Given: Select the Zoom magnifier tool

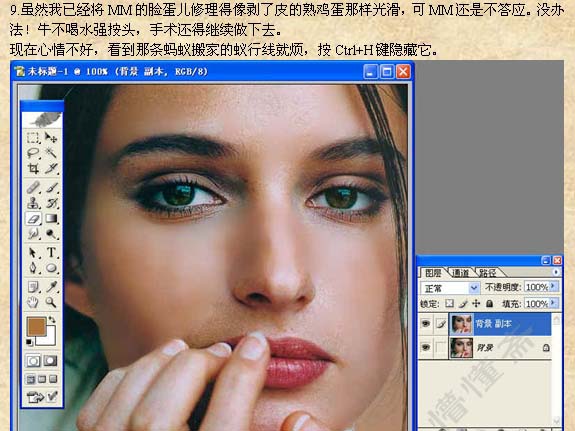Looking at the screenshot, I should pos(51,303).
